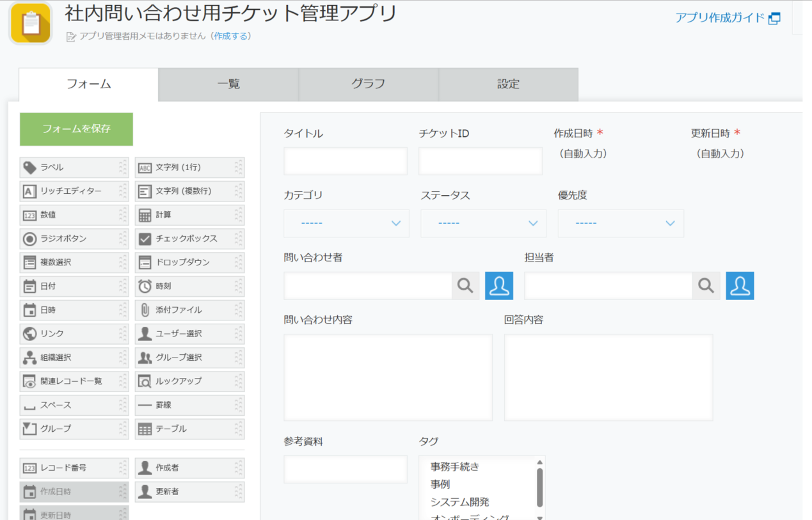Open the 設定 tab
The width and height of the screenshot is (812, 520).
click(x=508, y=84)
